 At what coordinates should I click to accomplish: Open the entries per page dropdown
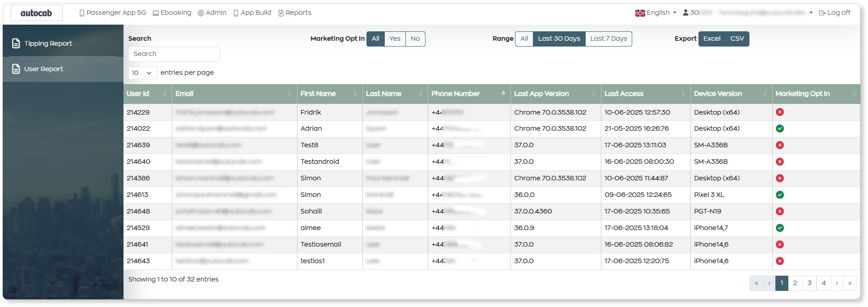point(142,73)
